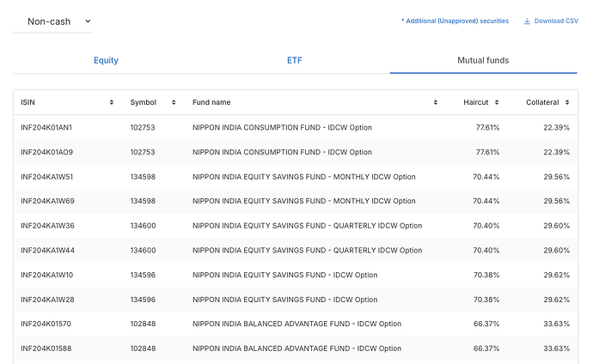
Task: Switch to the ETF tab
Action: click(294, 60)
